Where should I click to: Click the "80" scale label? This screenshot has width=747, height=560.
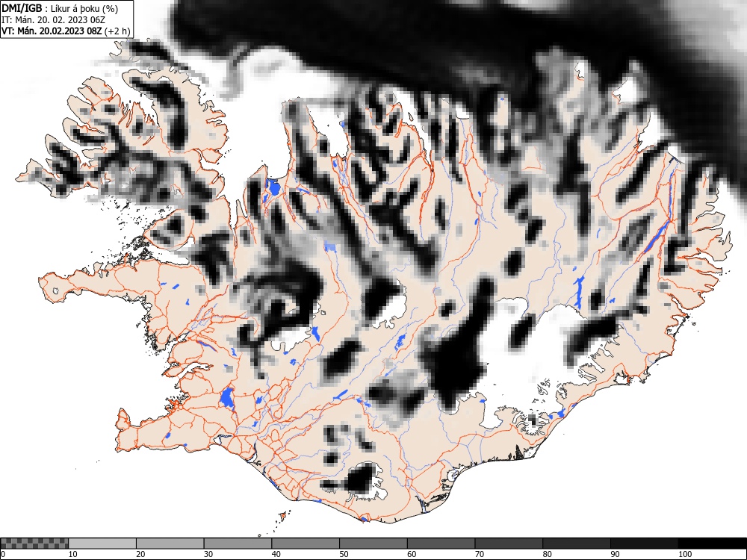click(x=547, y=554)
